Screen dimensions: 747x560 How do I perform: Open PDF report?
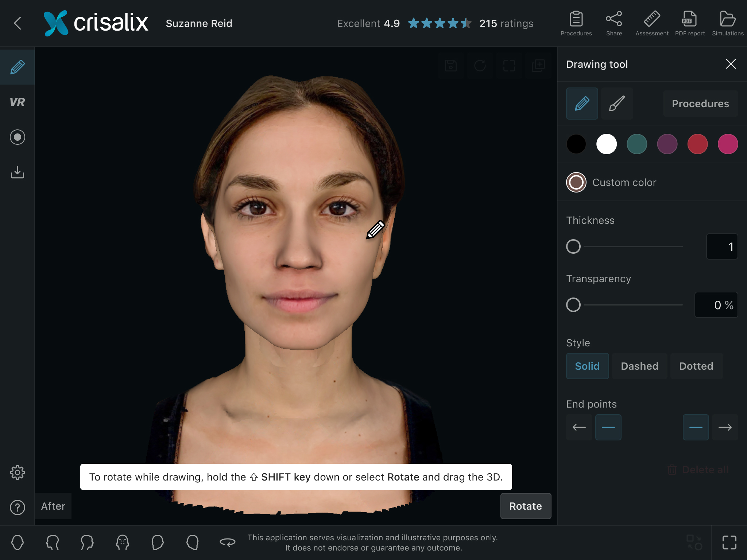click(x=689, y=23)
